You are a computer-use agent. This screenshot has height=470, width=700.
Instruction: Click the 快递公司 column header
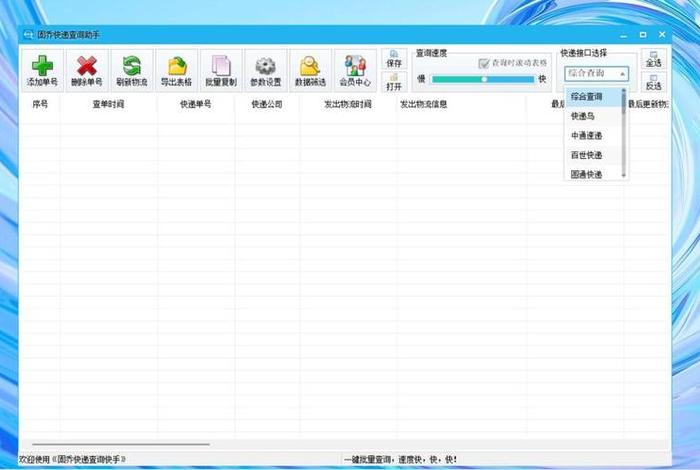[x=267, y=104]
